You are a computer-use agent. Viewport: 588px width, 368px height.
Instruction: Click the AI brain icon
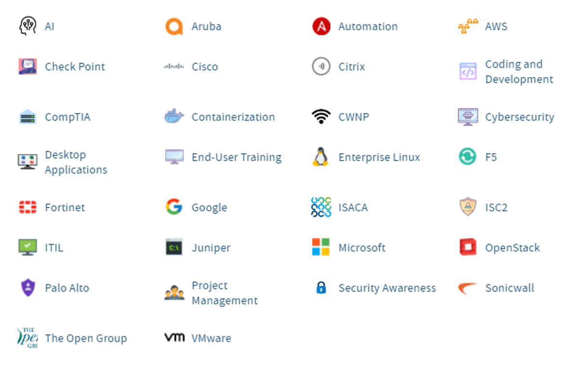pyautogui.click(x=27, y=26)
